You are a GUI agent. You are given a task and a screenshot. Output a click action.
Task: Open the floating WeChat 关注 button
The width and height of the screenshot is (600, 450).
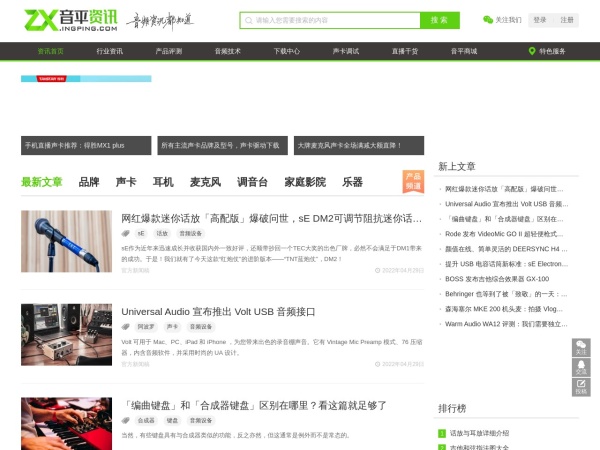coord(581,347)
